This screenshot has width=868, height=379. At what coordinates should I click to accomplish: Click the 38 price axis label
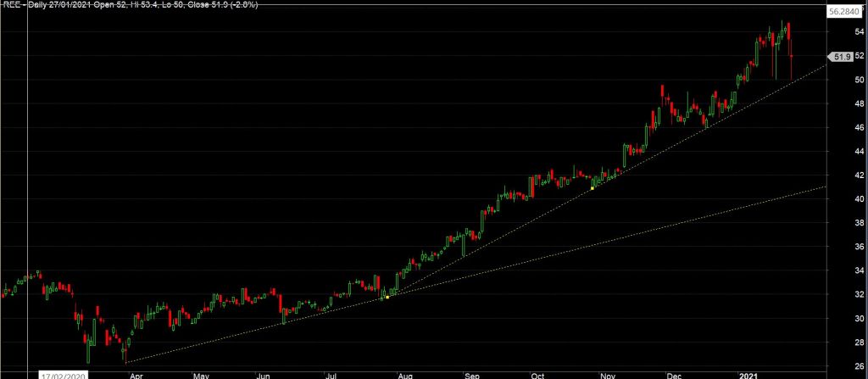coord(860,223)
